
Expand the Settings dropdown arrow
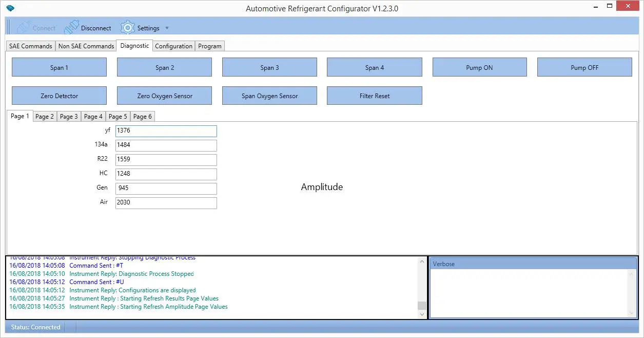click(167, 28)
